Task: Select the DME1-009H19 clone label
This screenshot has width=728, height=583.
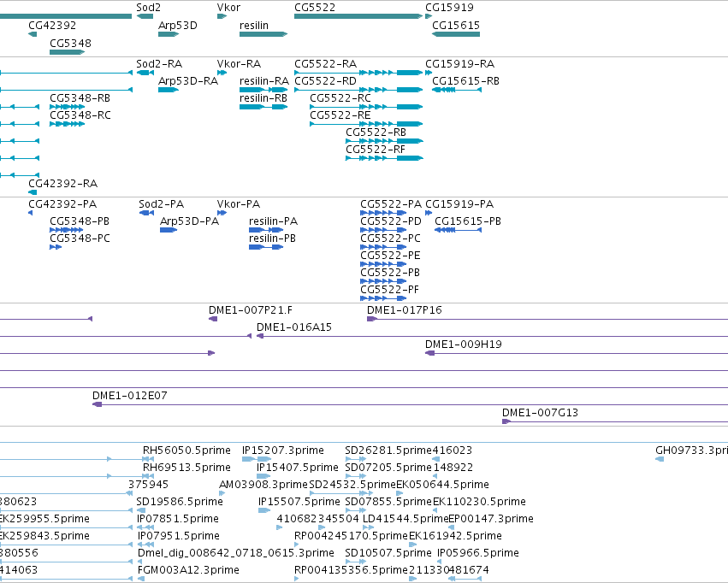Action: (x=464, y=344)
